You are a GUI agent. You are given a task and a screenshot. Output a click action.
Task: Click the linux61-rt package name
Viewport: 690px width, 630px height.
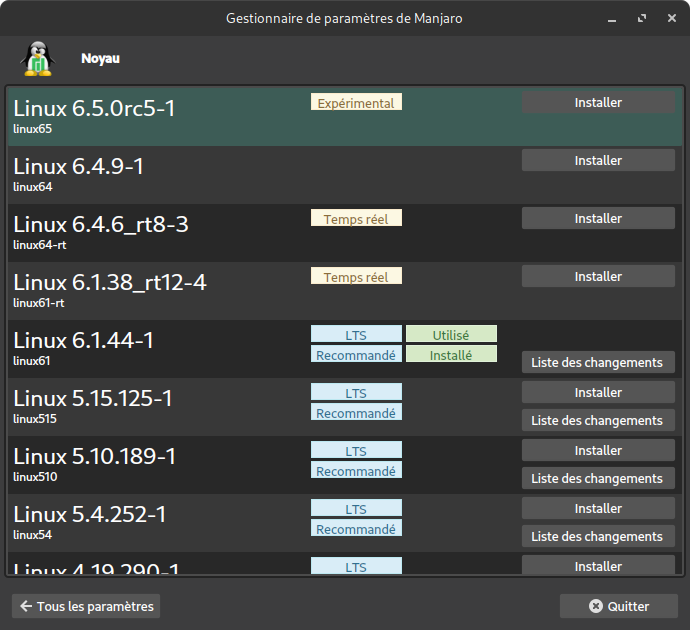pyautogui.click(x=39, y=303)
